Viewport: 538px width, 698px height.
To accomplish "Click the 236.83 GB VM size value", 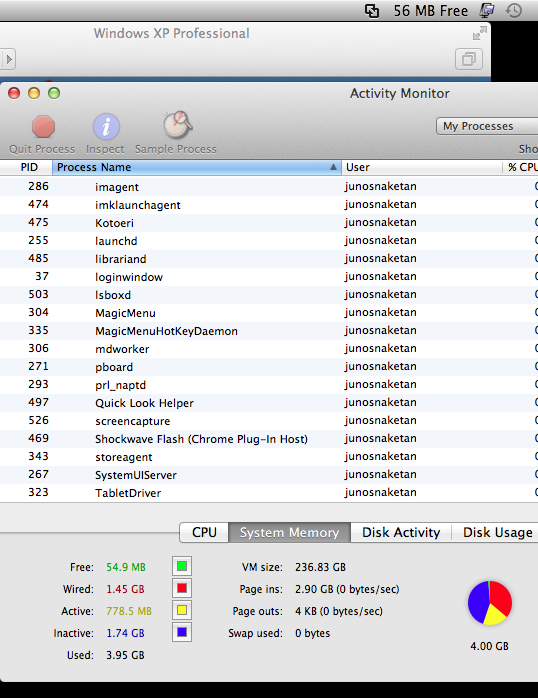I will (x=320, y=567).
